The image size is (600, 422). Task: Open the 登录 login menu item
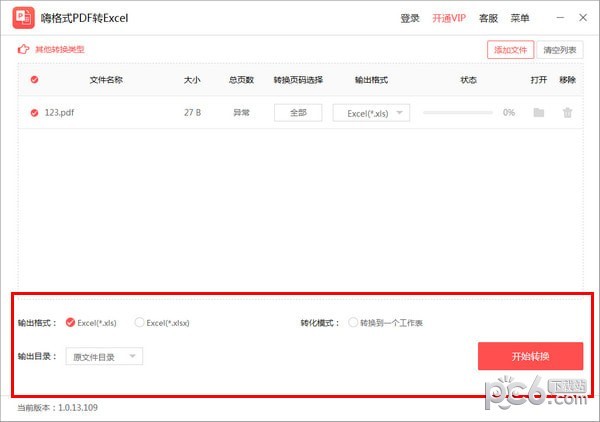[410, 18]
